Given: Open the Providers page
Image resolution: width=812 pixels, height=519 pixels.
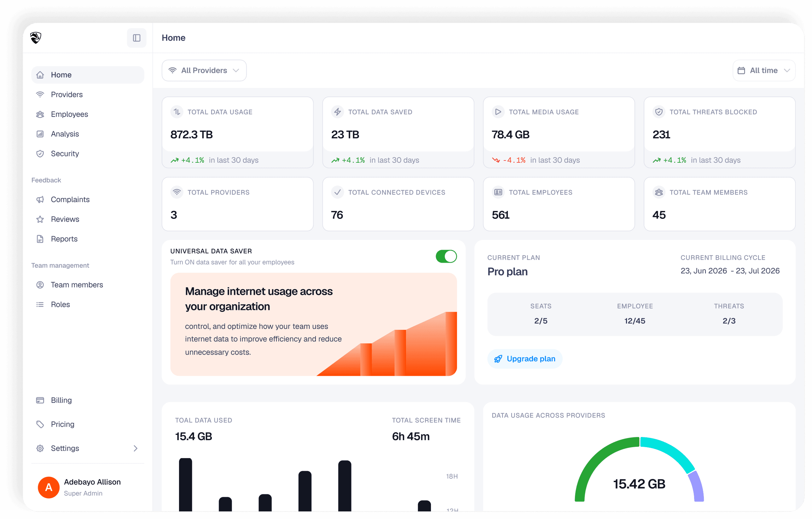Looking at the screenshot, I should [88, 94].
